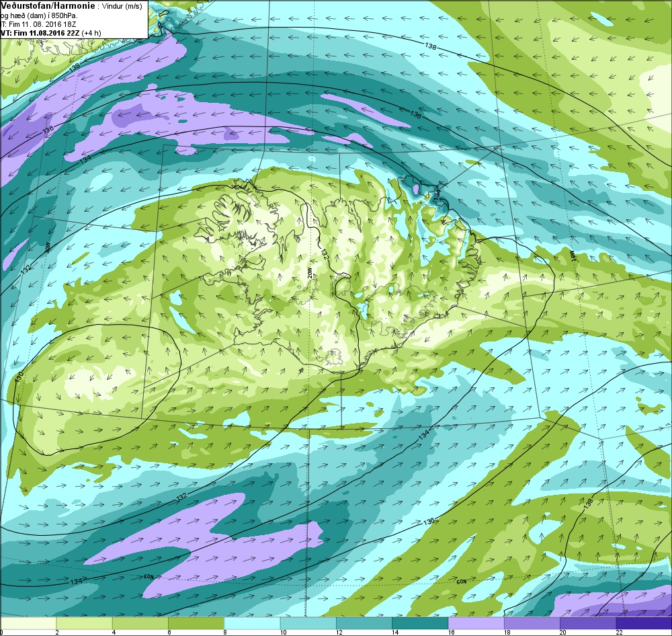Click the '60N' parallel label in the lower right
The height and width of the screenshot is (636, 672).
(462, 582)
